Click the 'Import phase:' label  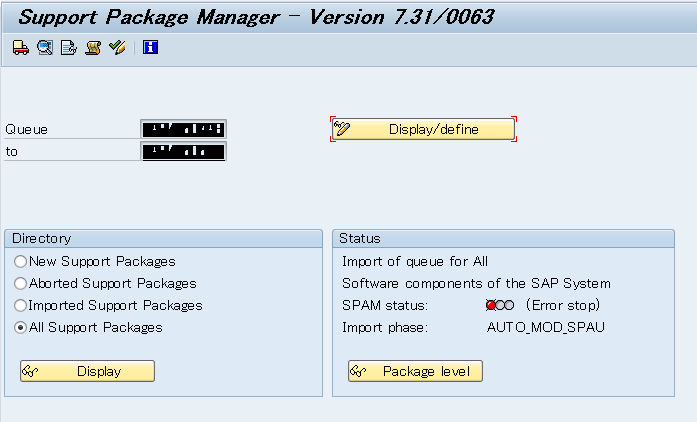coord(385,328)
